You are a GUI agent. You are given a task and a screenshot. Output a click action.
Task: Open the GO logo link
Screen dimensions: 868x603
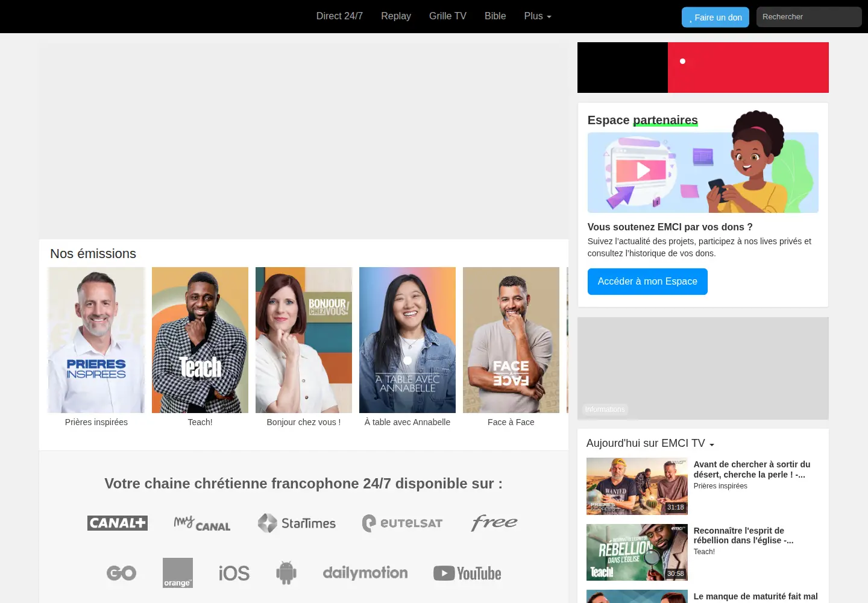tap(121, 573)
